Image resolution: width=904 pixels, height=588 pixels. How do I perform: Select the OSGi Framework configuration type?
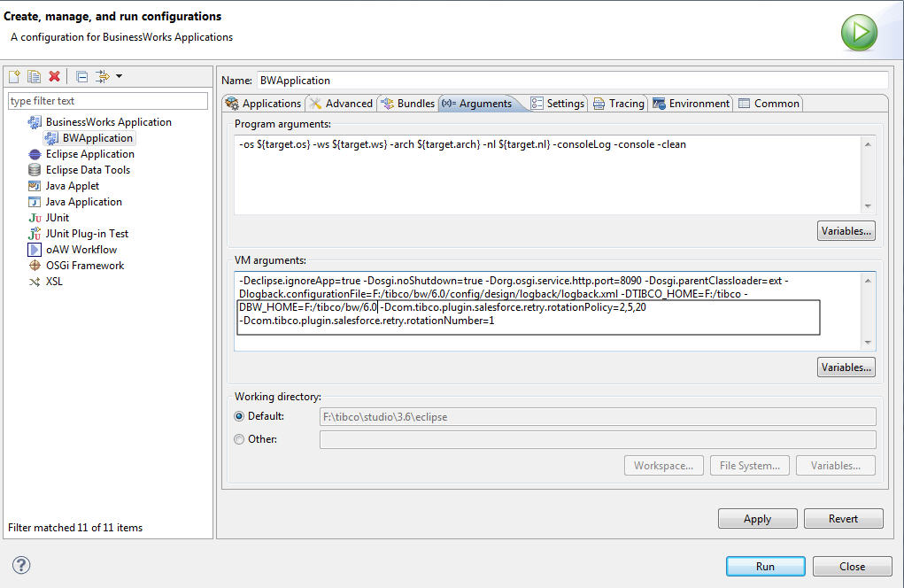tap(84, 266)
